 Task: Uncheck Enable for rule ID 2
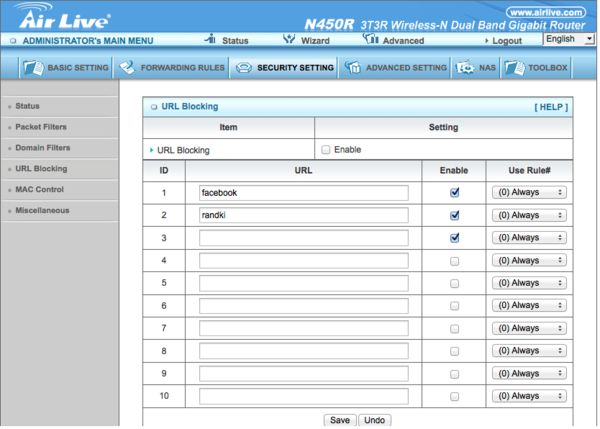pyautogui.click(x=454, y=215)
